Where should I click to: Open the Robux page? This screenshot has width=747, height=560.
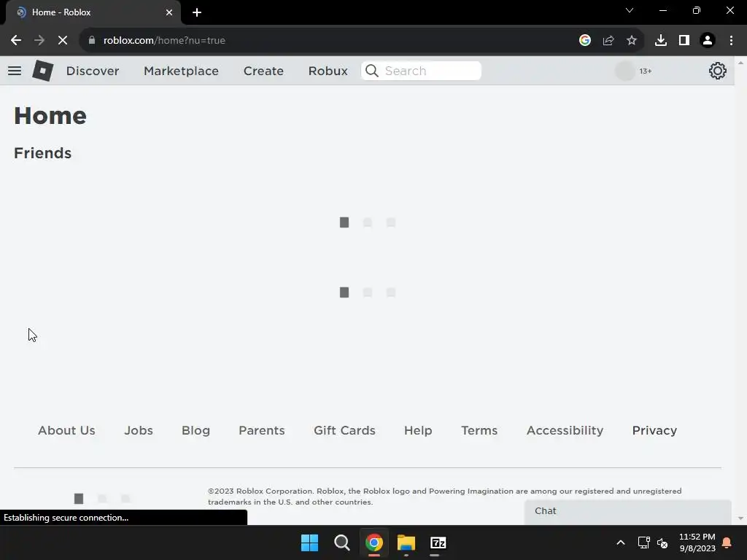[328, 71]
